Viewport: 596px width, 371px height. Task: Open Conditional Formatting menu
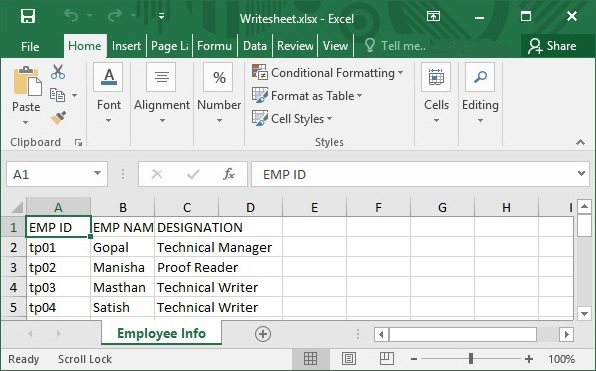[x=327, y=73]
